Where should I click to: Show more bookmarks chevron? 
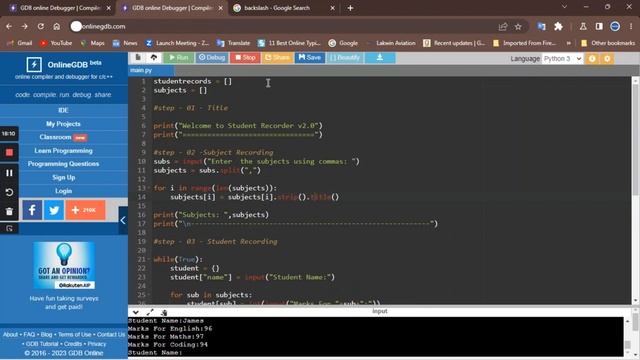pos(569,43)
